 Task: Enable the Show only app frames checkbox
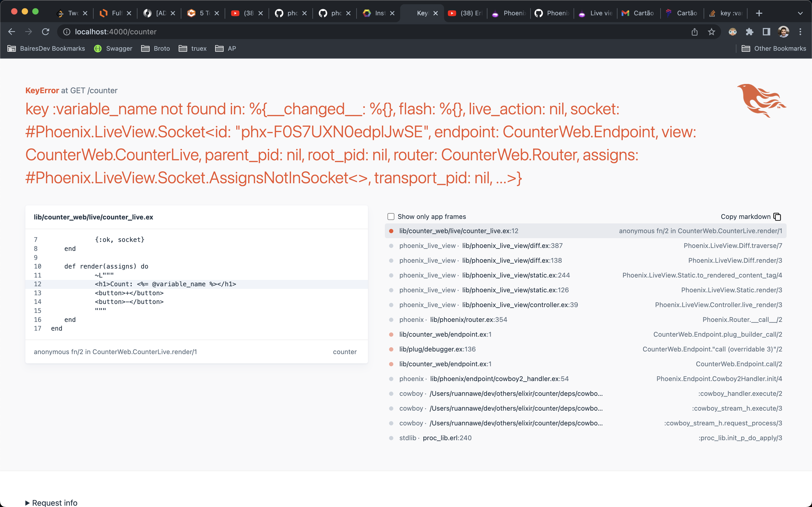tap(391, 217)
